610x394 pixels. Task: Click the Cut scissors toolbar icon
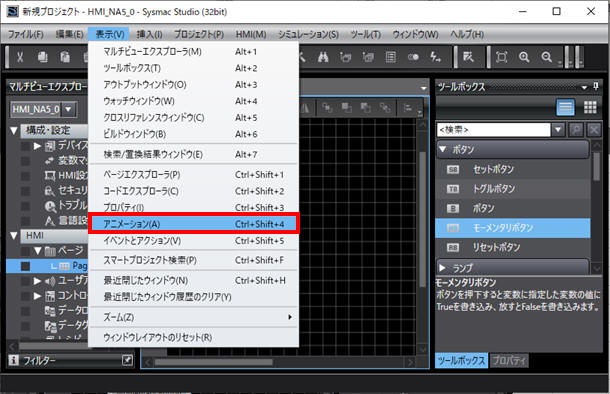[20, 57]
